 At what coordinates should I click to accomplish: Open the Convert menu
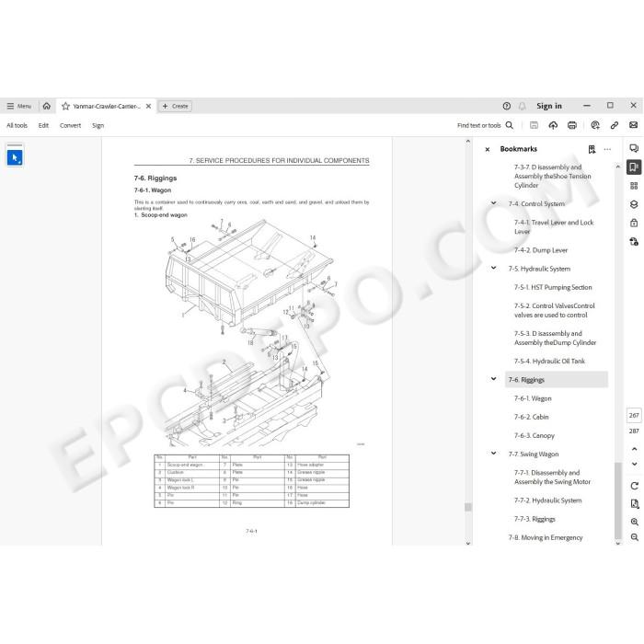(70, 125)
